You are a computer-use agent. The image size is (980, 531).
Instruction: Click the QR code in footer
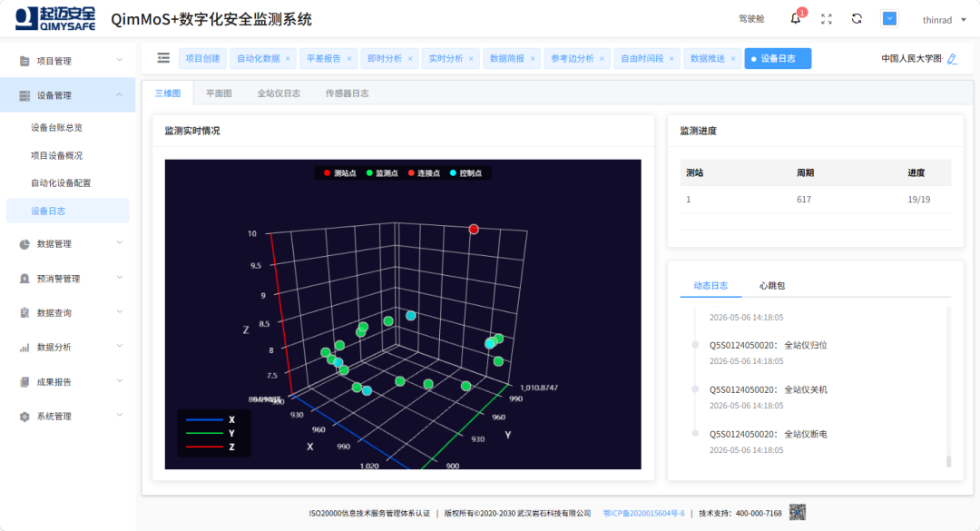click(x=798, y=513)
